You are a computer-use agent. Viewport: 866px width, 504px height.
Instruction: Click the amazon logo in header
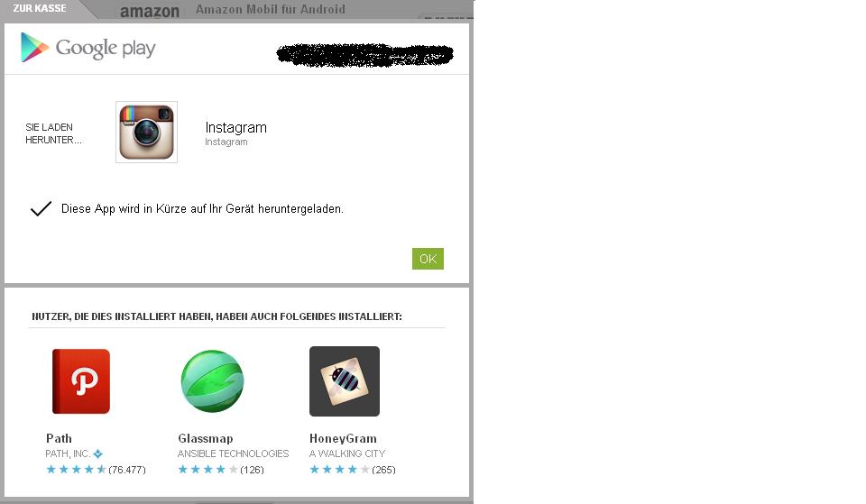[150, 11]
